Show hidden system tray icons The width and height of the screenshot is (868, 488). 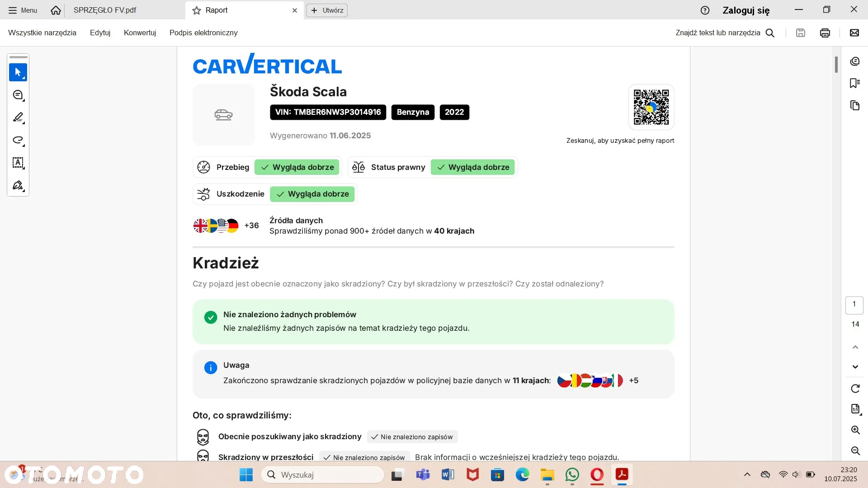pos(747,474)
